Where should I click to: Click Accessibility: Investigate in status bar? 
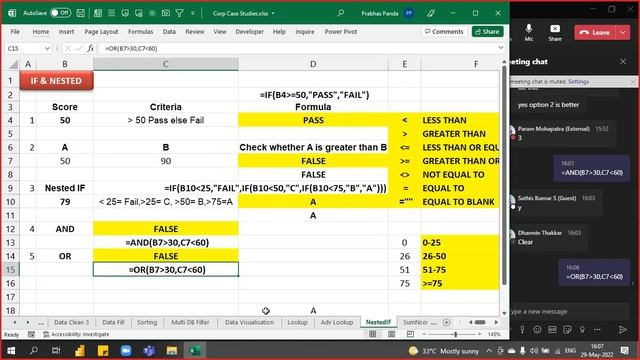[x=76, y=334]
